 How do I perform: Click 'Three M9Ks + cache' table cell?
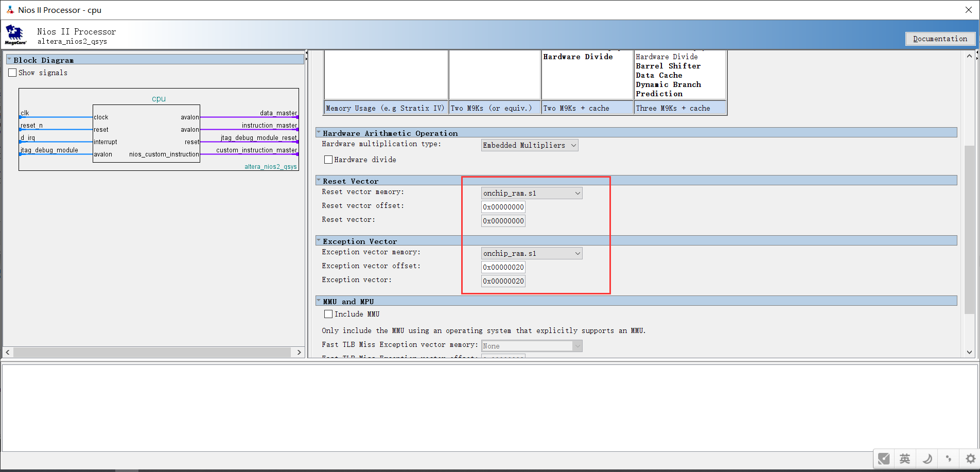tap(680, 108)
